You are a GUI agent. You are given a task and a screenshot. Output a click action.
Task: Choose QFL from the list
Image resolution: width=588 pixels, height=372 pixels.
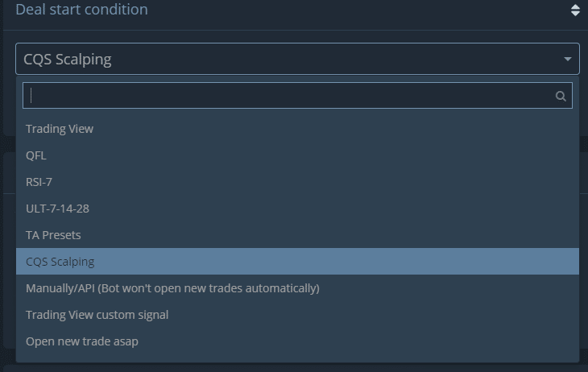297,155
